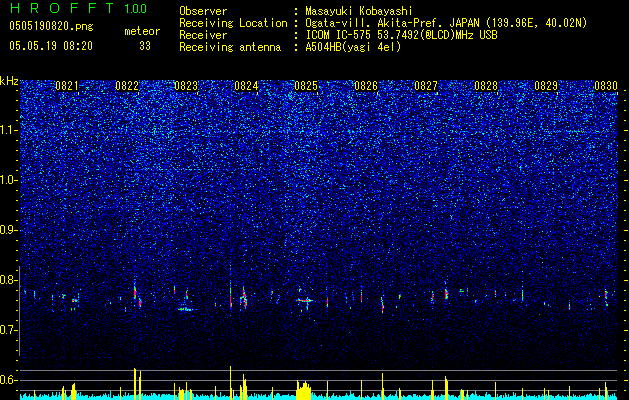
Task: Click the 0830 time marker
Action: 606,86
